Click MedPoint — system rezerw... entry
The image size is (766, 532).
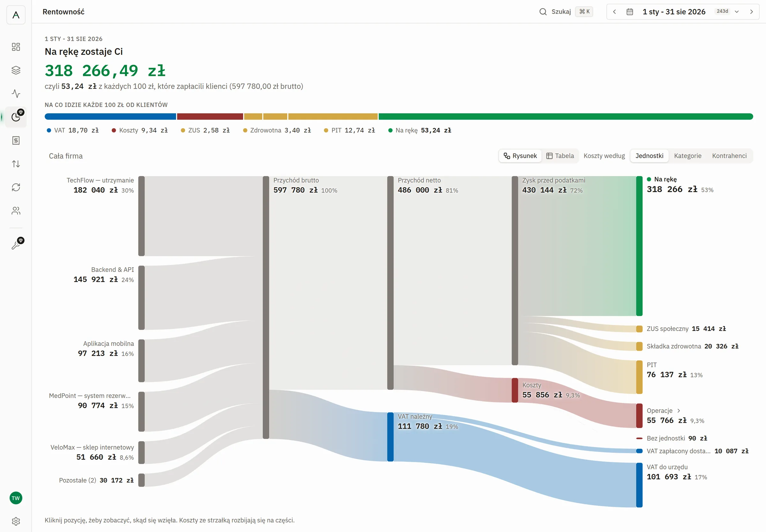(91, 401)
